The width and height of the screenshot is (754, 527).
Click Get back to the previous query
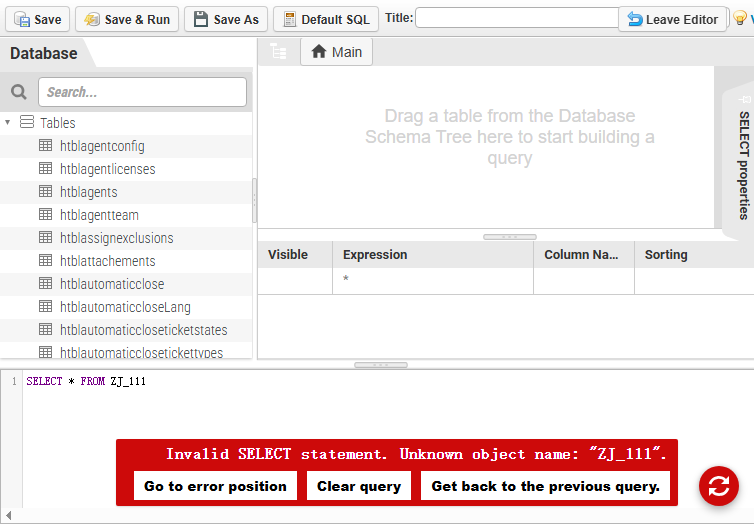click(x=545, y=486)
